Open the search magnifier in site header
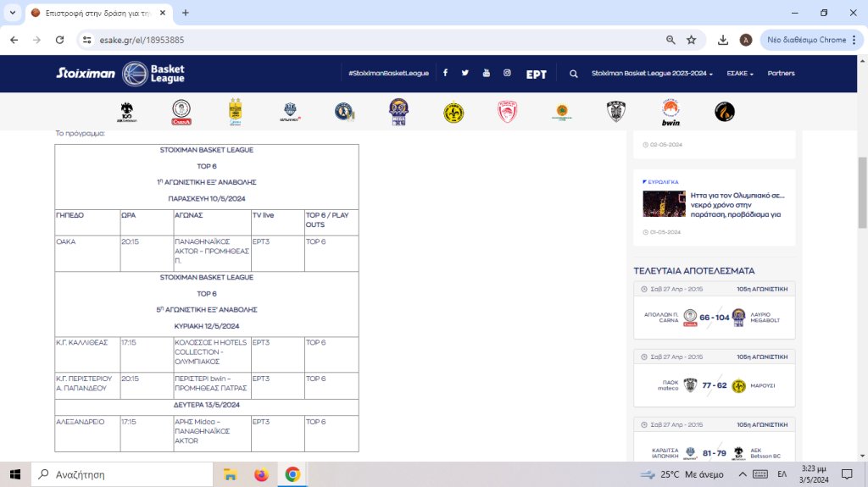This screenshot has height=487, width=868. [x=574, y=74]
